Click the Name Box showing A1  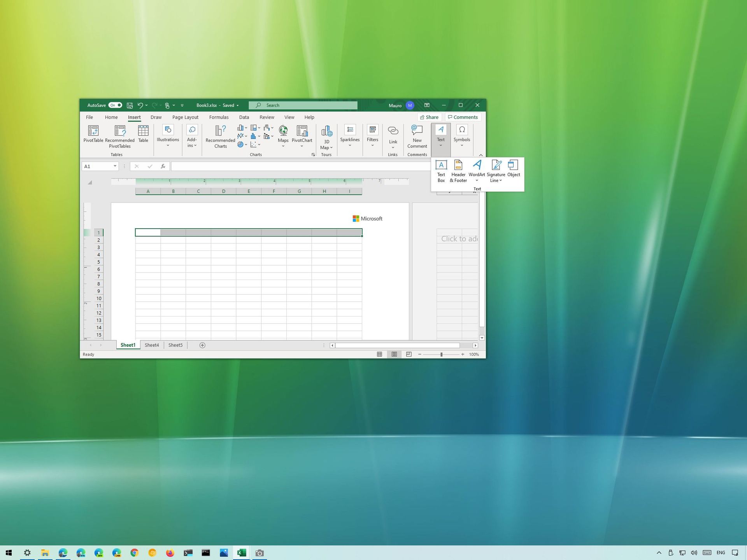[97, 166]
